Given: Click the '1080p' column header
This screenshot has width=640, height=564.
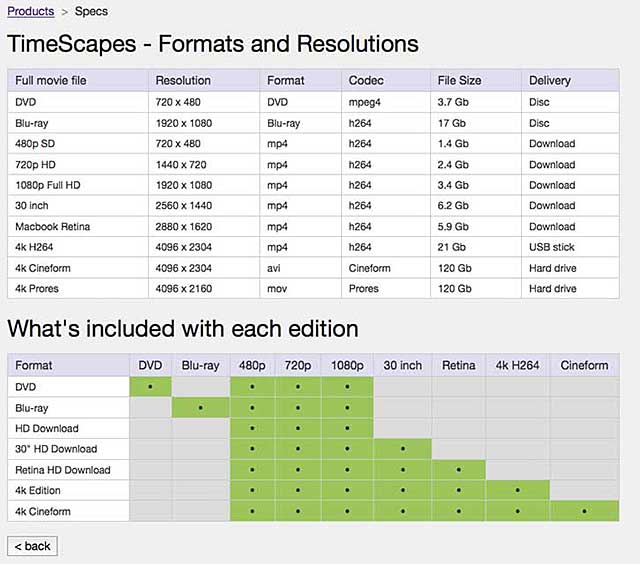Looking at the screenshot, I should click(x=347, y=365).
